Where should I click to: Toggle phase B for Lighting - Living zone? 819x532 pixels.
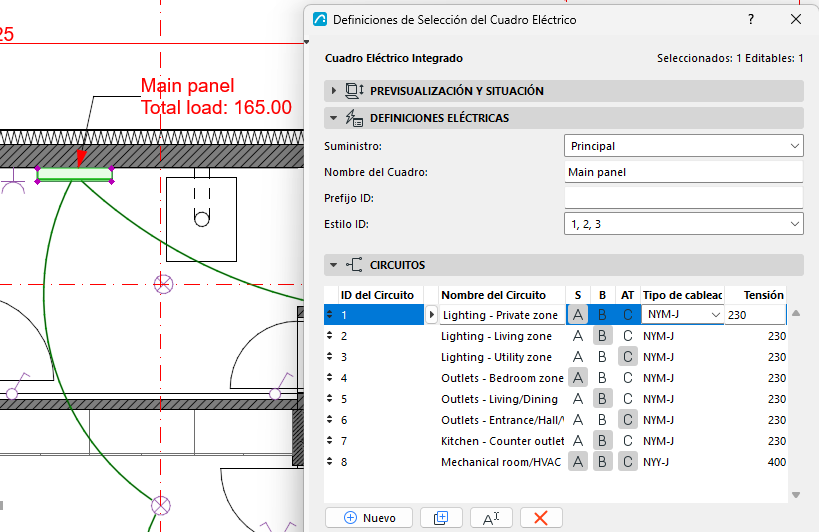(x=602, y=336)
